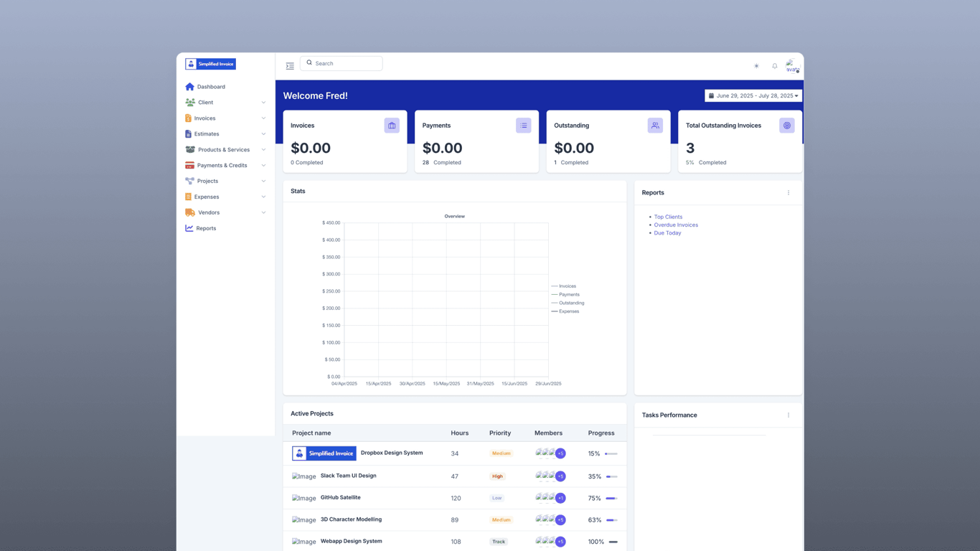Click the Client people icon
This screenshot has height=551, width=980.
tap(190, 103)
